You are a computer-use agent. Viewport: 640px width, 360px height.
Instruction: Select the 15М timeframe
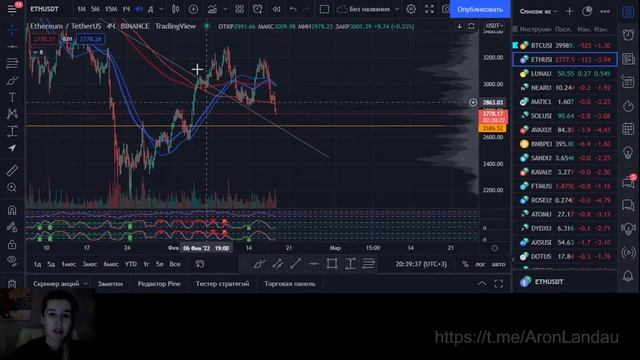tap(111, 9)
